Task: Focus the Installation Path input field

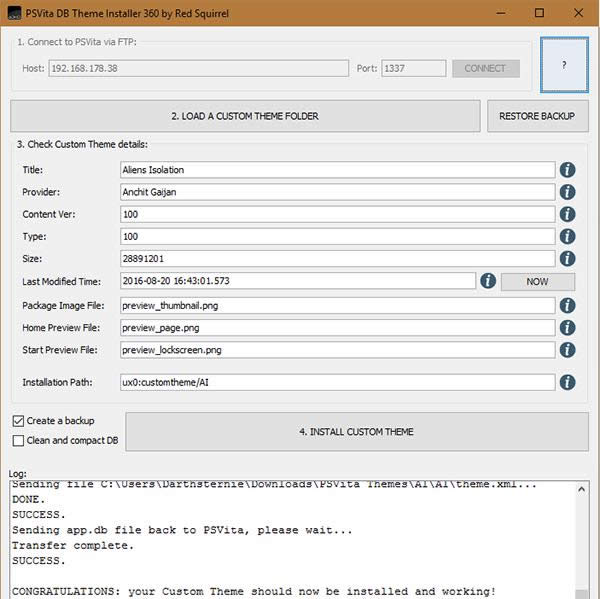Action: click(x=336, y=382)
